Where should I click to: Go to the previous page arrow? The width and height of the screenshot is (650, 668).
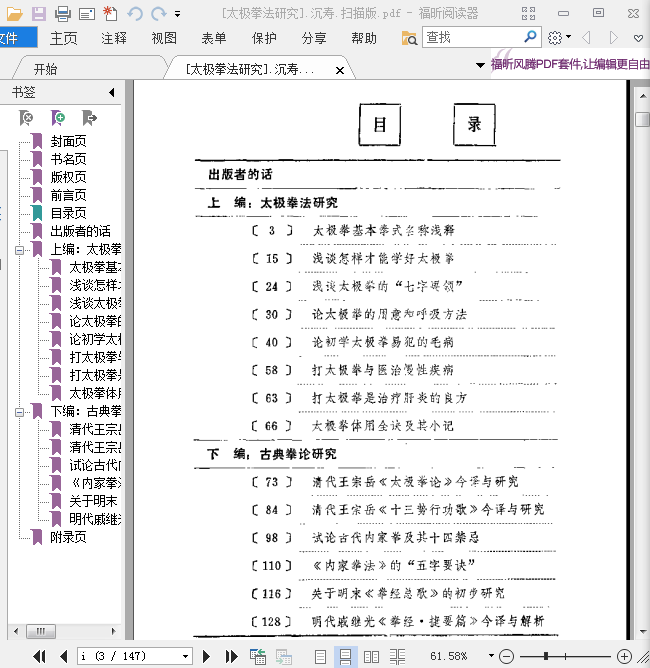click(x=64, y=656)
